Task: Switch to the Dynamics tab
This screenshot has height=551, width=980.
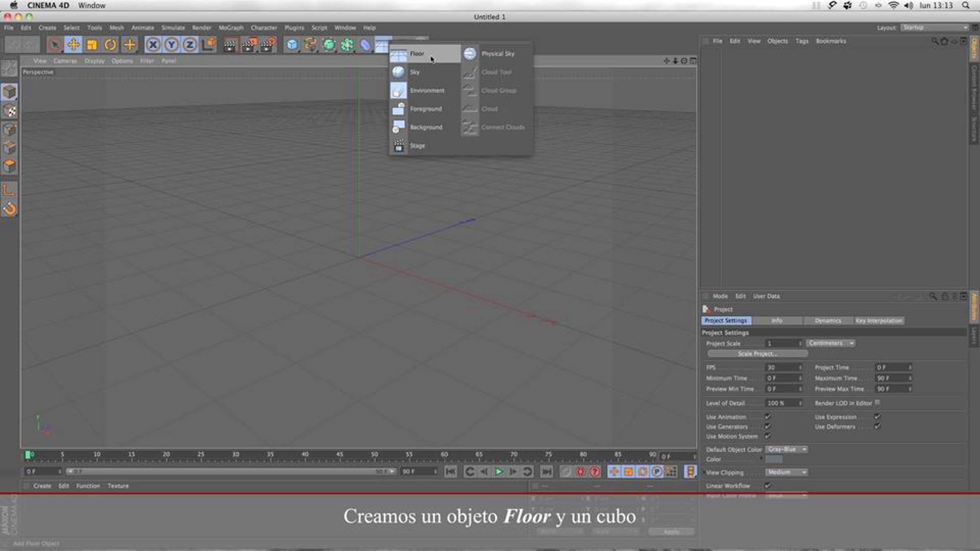Action: (828, 321)
